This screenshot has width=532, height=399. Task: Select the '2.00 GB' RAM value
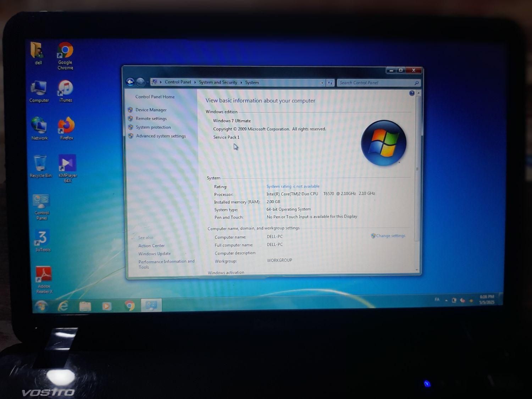click(x=273, y=202)
